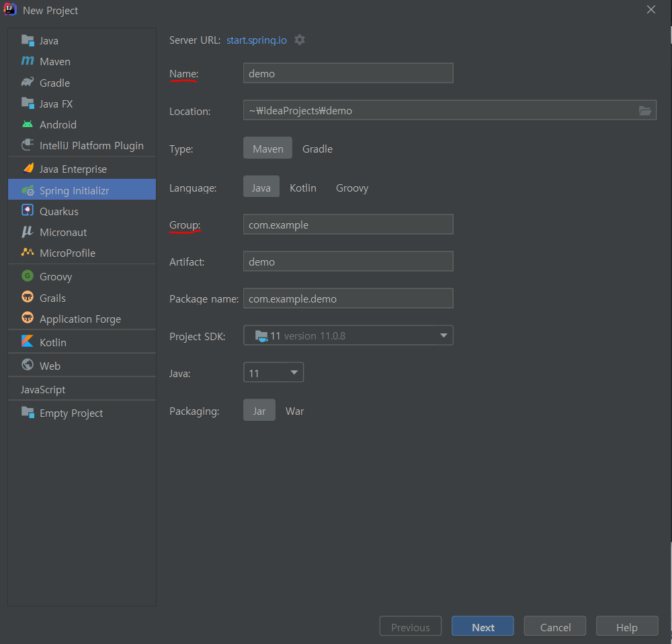Select JavaScript in the project list
The width and height of the screenshot is (672, 644).
pyautogui.click(x=82, y=389)
